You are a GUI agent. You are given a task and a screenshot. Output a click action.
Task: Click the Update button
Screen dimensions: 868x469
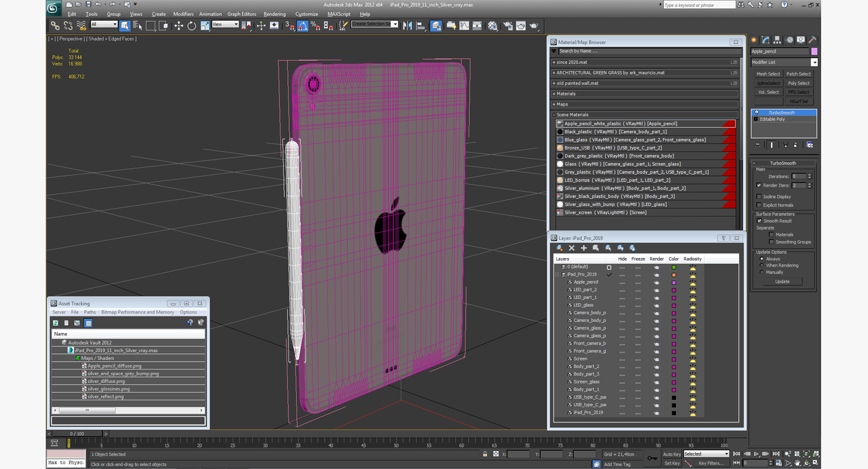[x=782, y=281]
